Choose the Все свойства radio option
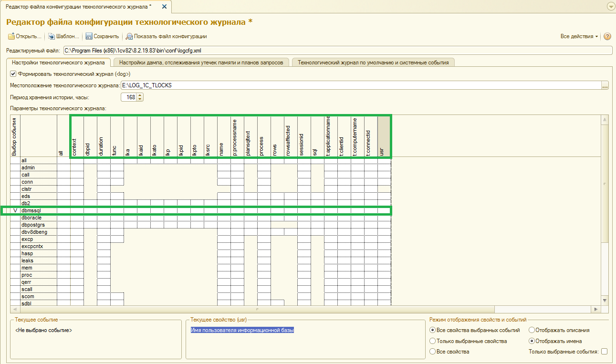The width and height of the screenshot is (616, 364). click(433, 352)
